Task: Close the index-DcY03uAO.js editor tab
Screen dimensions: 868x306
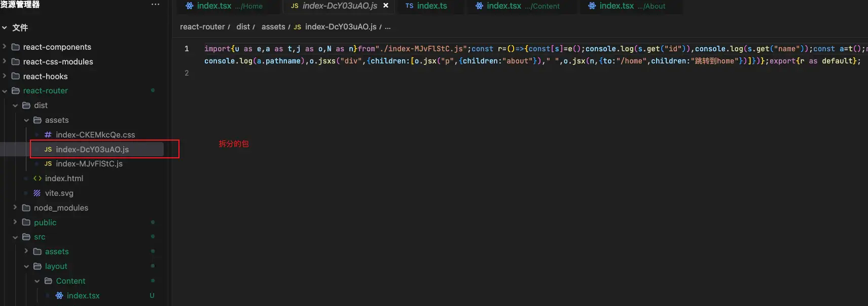Action: [x=386, y=6]
